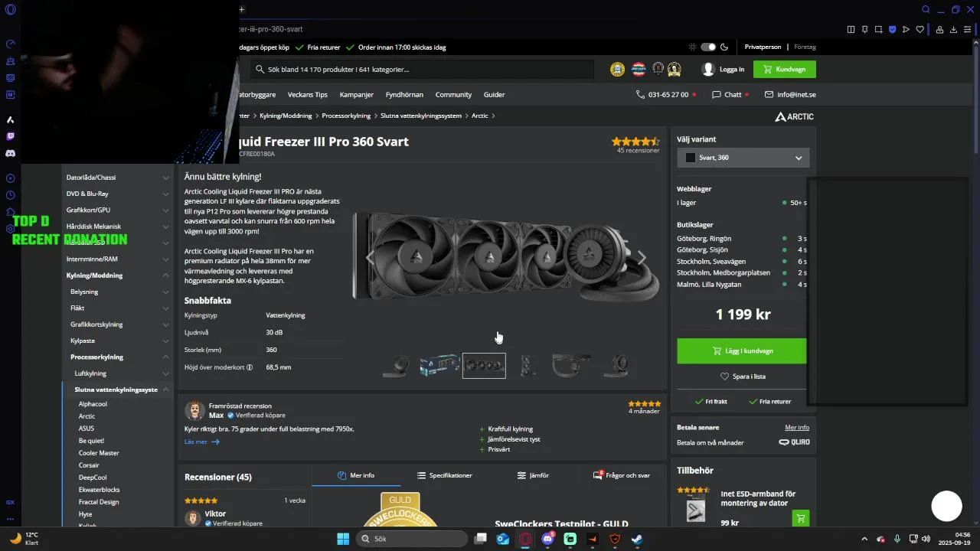Open Corsair brand in the sidebar

89,465
